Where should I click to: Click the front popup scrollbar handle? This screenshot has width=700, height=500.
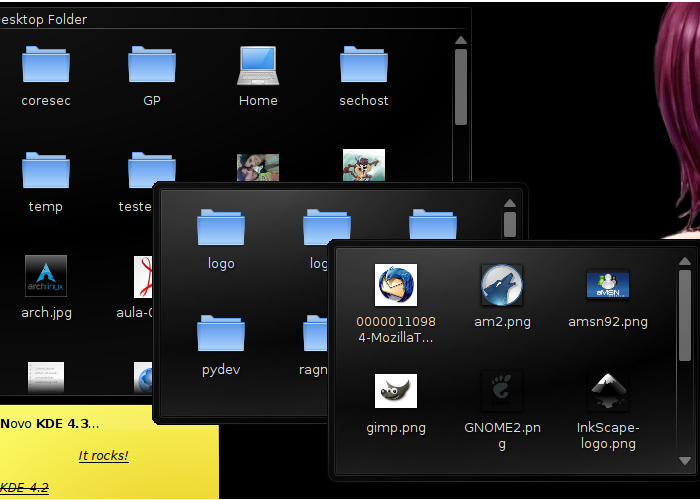[685, 315]
